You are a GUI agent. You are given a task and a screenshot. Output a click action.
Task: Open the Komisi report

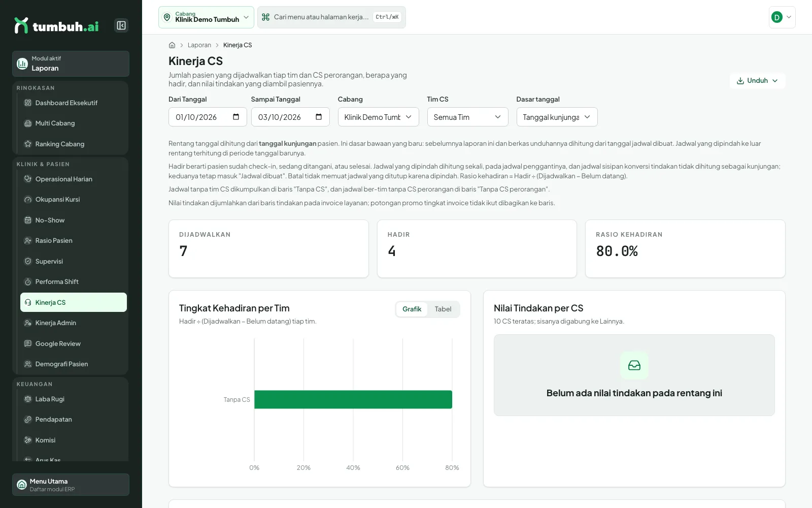(x=74, y=440)
